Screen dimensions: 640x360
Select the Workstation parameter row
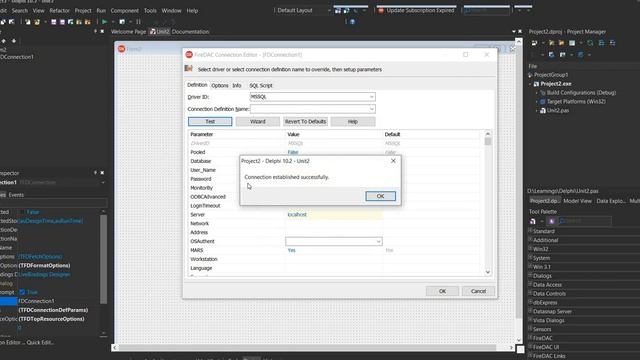click(334, 259)
